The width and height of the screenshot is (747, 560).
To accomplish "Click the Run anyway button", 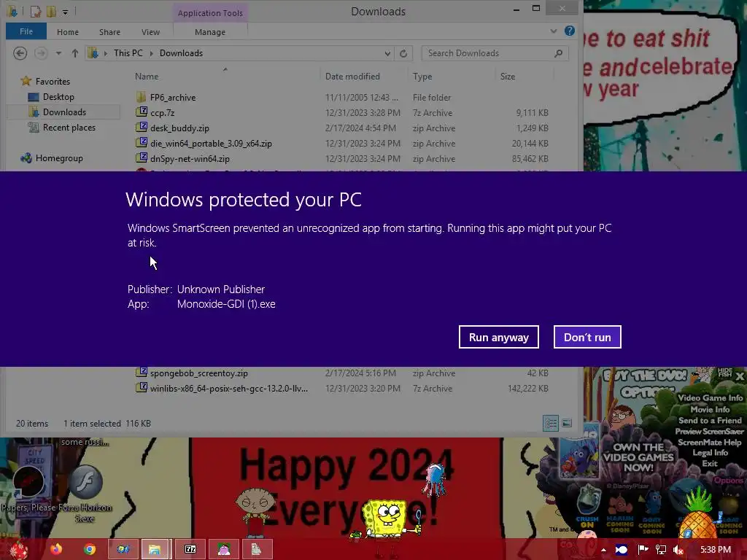I will pos(498,337).
